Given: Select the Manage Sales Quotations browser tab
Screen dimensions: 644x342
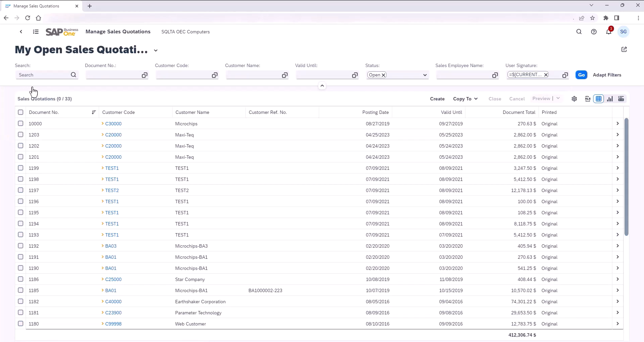Looking at the screenshot, I should (x=41, y=6).
